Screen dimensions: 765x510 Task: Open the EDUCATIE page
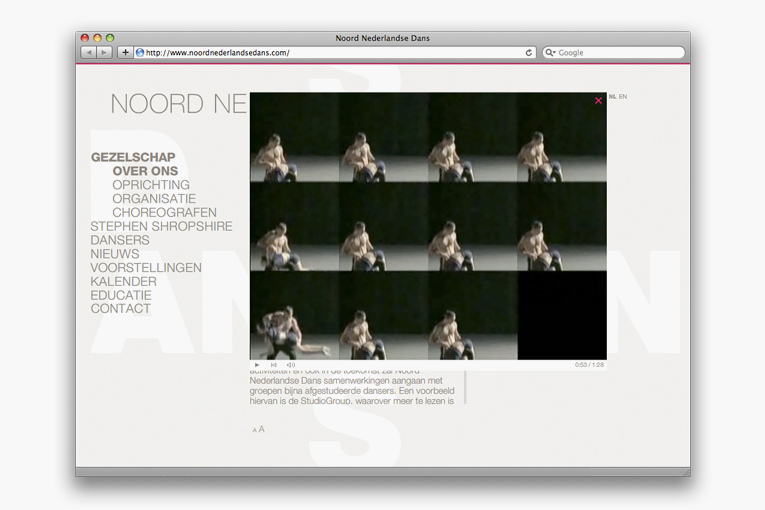pos(121,295)
